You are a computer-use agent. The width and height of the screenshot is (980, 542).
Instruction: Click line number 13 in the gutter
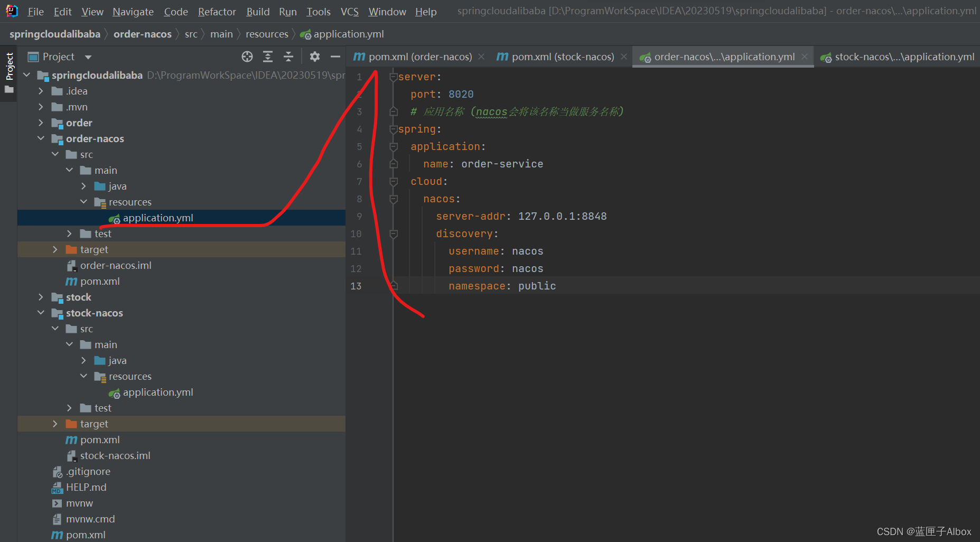(x=356, y=286)
